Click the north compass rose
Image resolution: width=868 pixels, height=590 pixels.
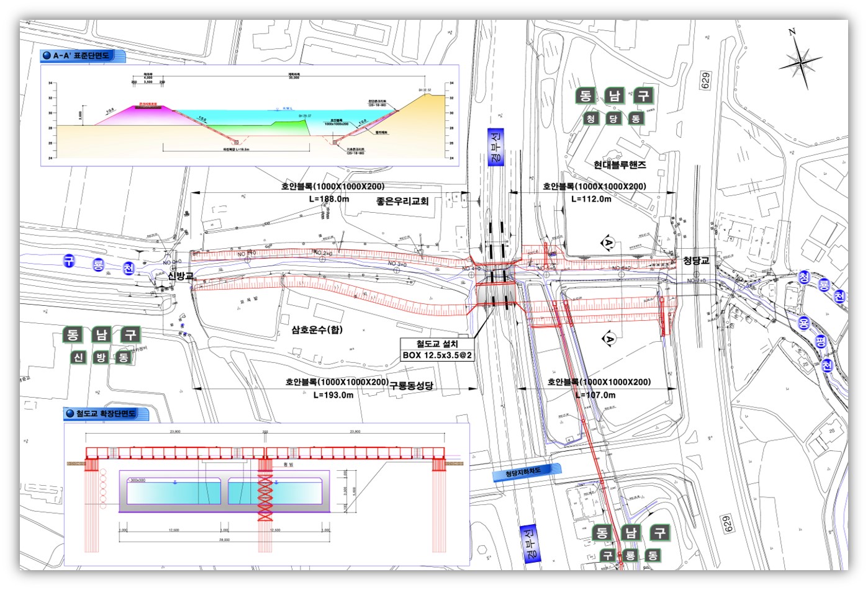point(800,61)
